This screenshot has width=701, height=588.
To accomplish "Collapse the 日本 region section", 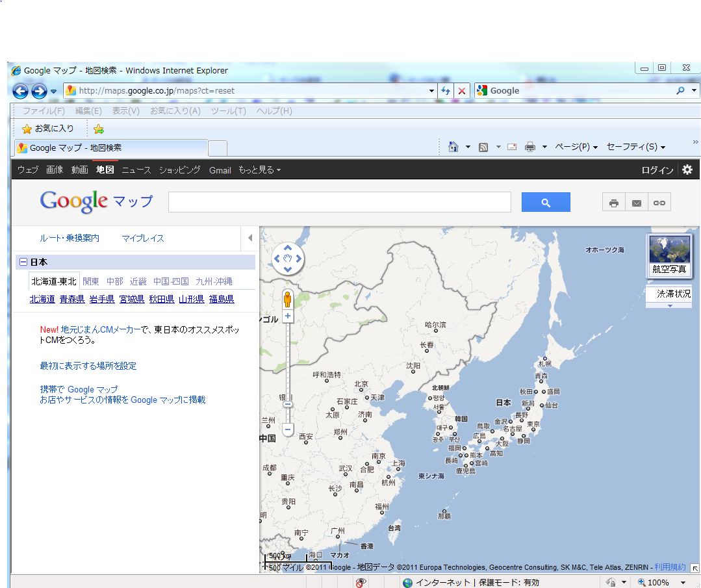I will point(23,262).
